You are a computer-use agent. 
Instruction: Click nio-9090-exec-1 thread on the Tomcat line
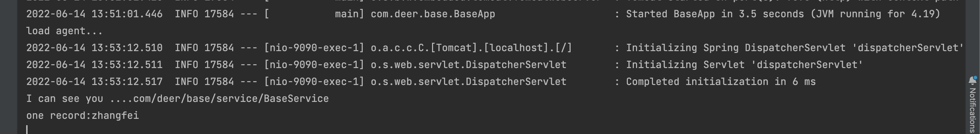(314, 48)
